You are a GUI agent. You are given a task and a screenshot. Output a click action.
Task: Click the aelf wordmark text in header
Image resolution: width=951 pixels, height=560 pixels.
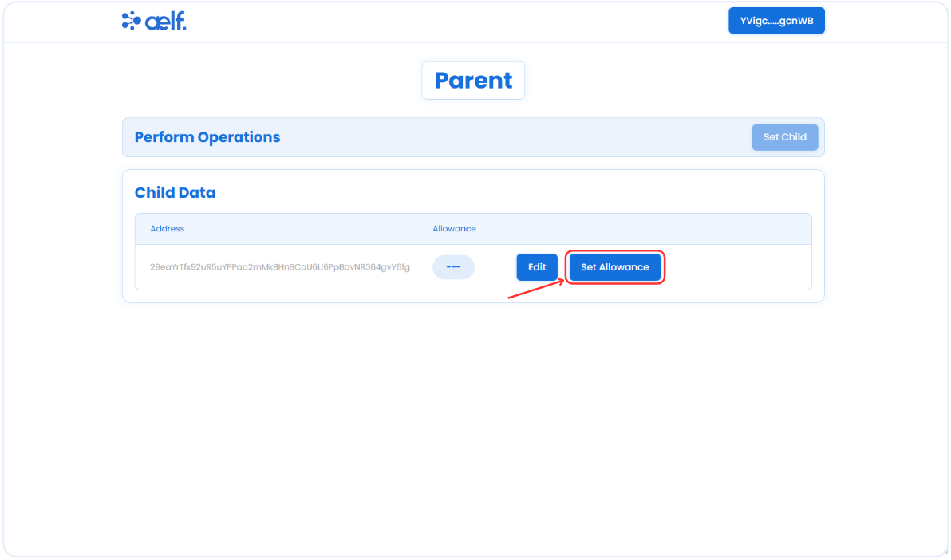[166, 22]
